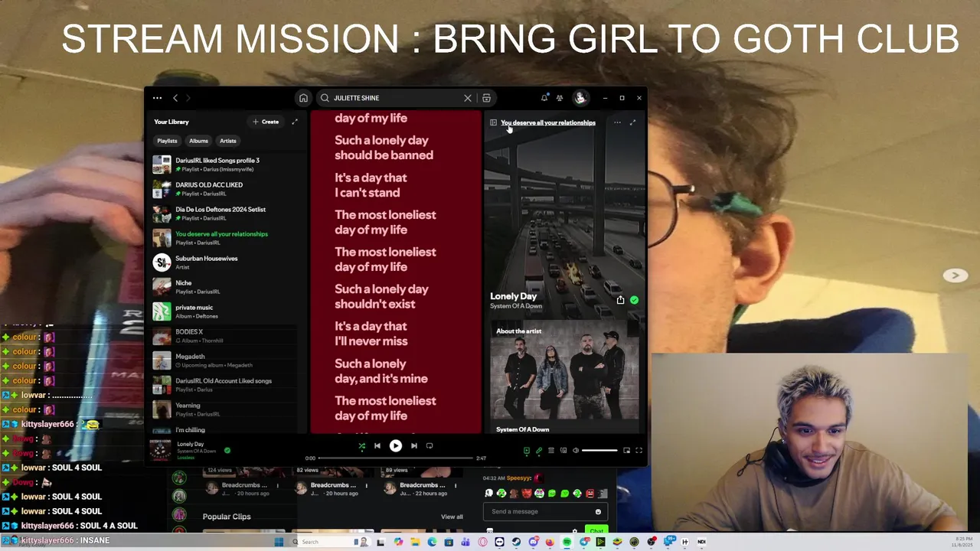Open DariusIRL Old Account Liked songs
The image size is (980, 551).
pos(226,385)
